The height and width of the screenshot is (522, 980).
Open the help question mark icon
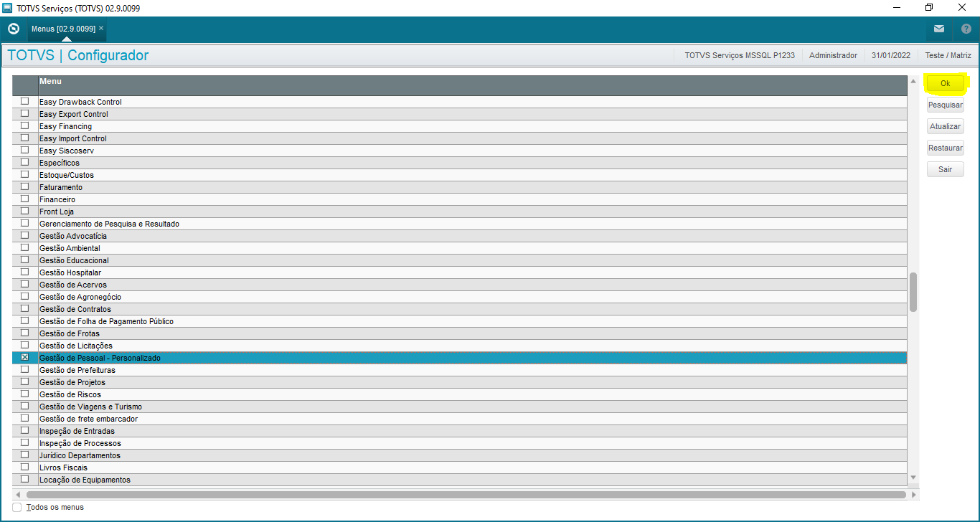click(x=966, y=29)
